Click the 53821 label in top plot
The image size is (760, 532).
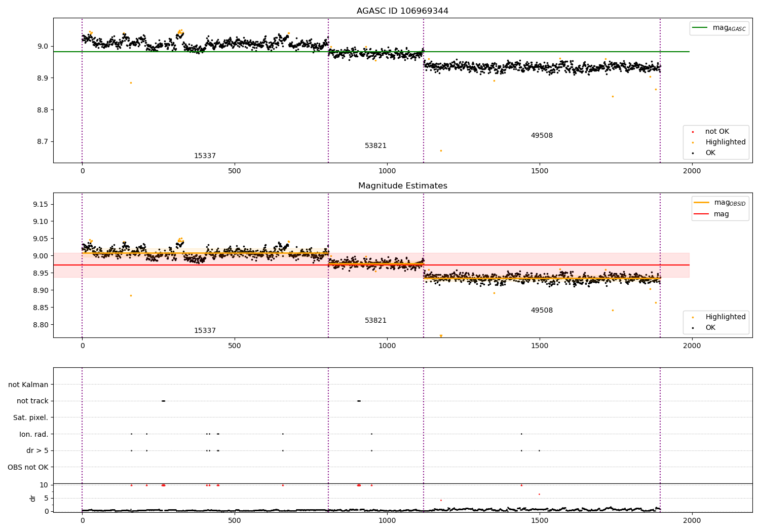[375, 146]
